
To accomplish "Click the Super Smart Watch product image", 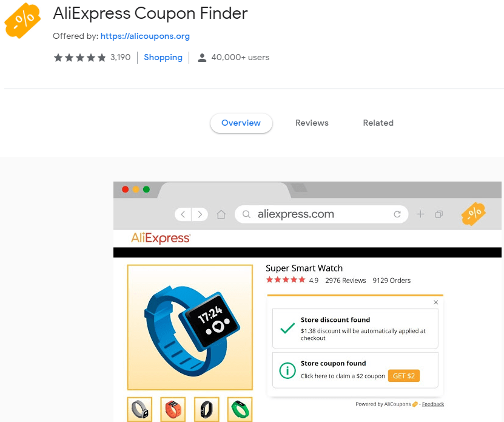I will pyautogui.click(x=190, y=327).
